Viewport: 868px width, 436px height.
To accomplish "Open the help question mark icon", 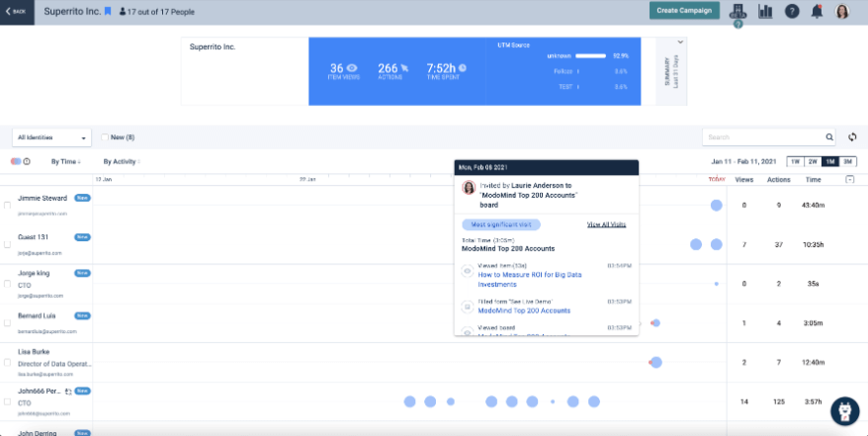I will click(792, 11).
